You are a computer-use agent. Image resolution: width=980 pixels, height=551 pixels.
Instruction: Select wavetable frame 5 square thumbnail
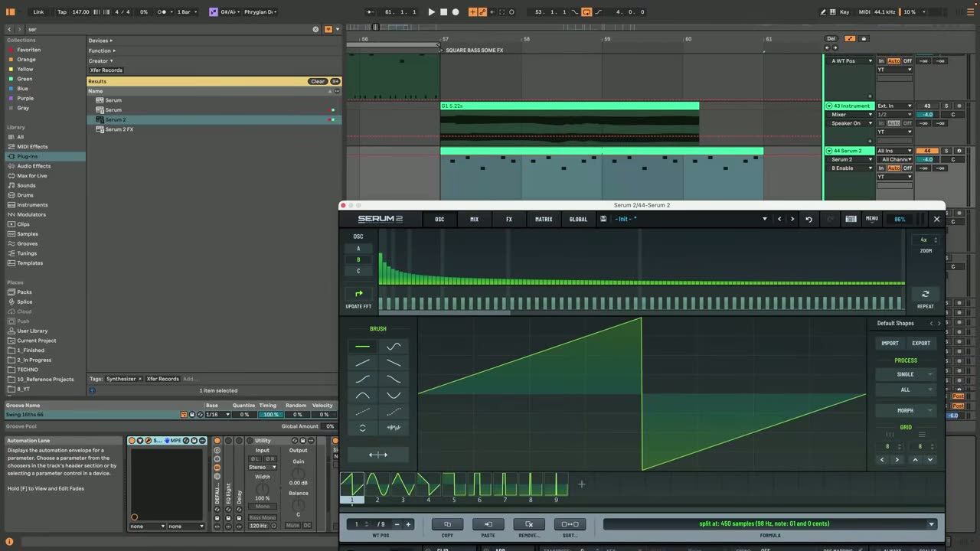[x=453, y=484]
